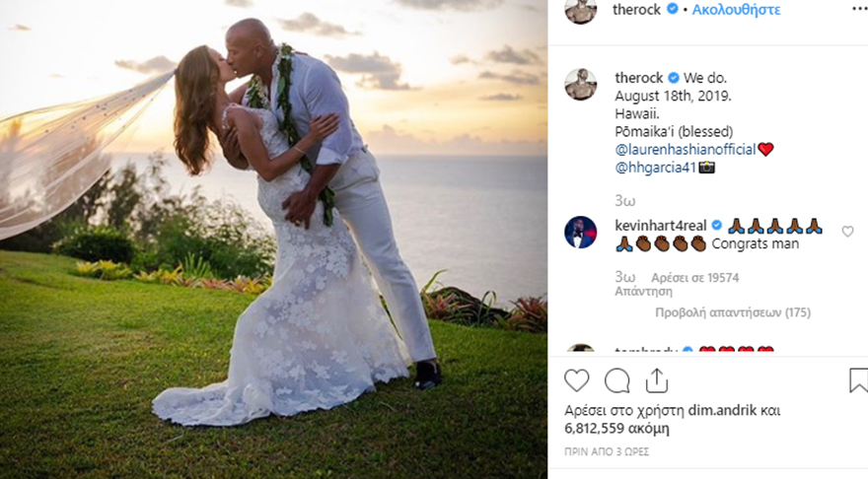Viewport: 868px width, 479px height.
Task: Open kevinhart4real's profile avatar
Action: (580, 233)
